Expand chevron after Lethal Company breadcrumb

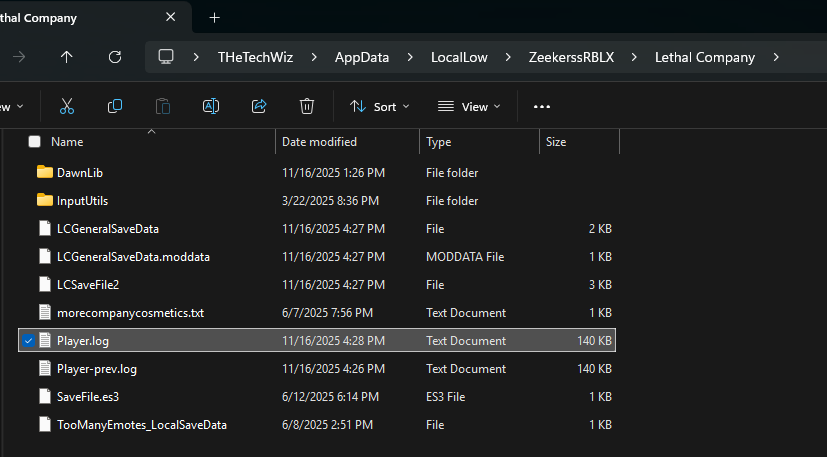(x=776, y=57)
